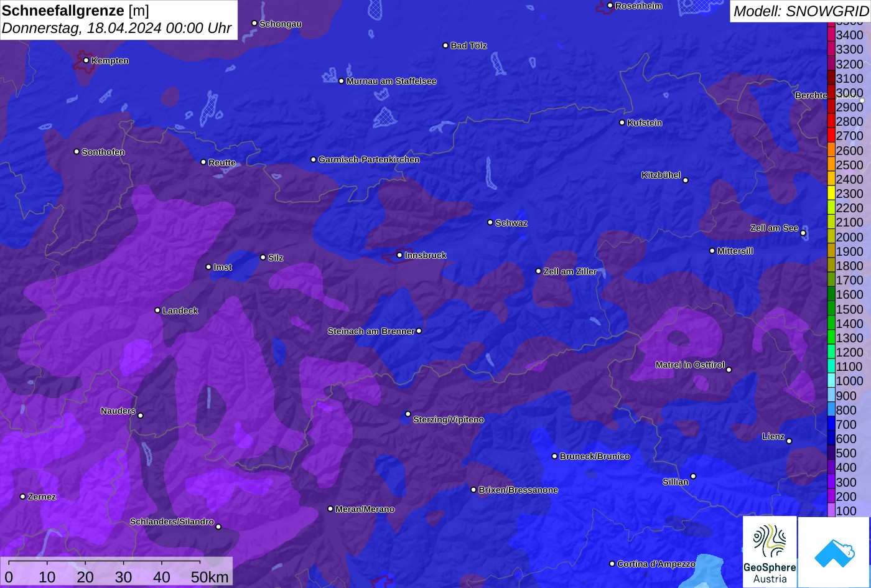Click the Reutte marker dot
The width and height of the screenshot is (871, 588).
[203, 162]
